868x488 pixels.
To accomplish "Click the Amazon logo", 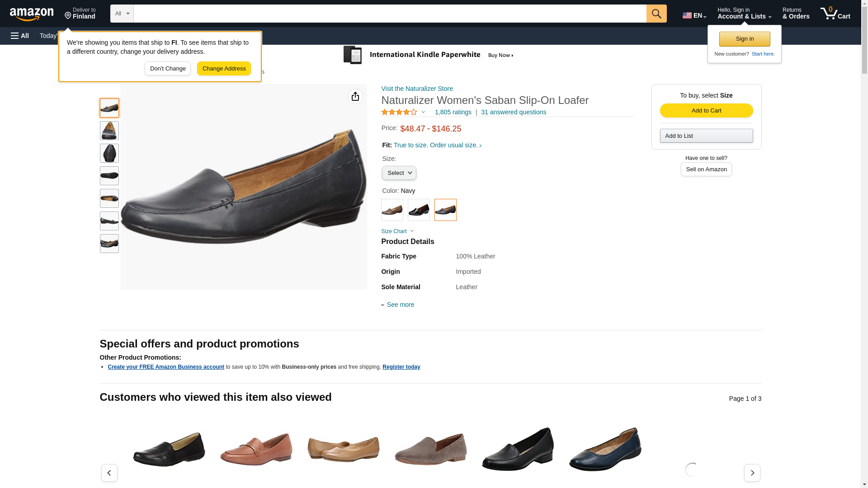I will pos(32,14).
